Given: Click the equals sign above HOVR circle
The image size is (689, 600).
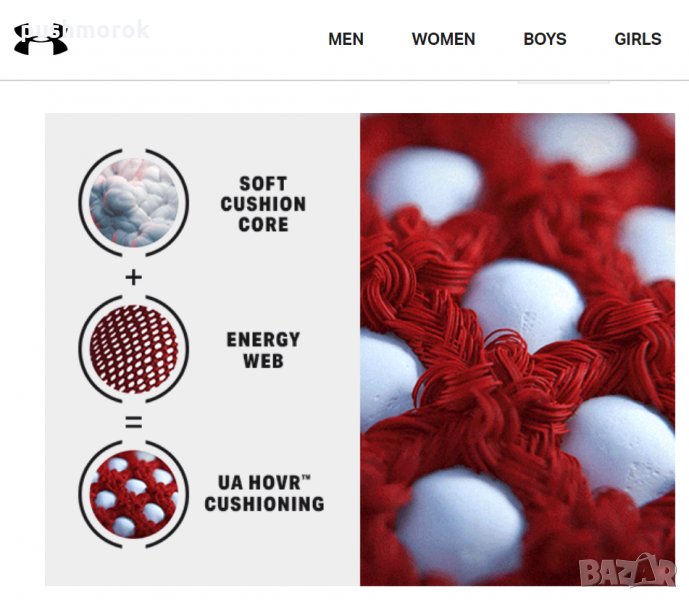Looking at the screenshot, I should [x=134, y=422].
